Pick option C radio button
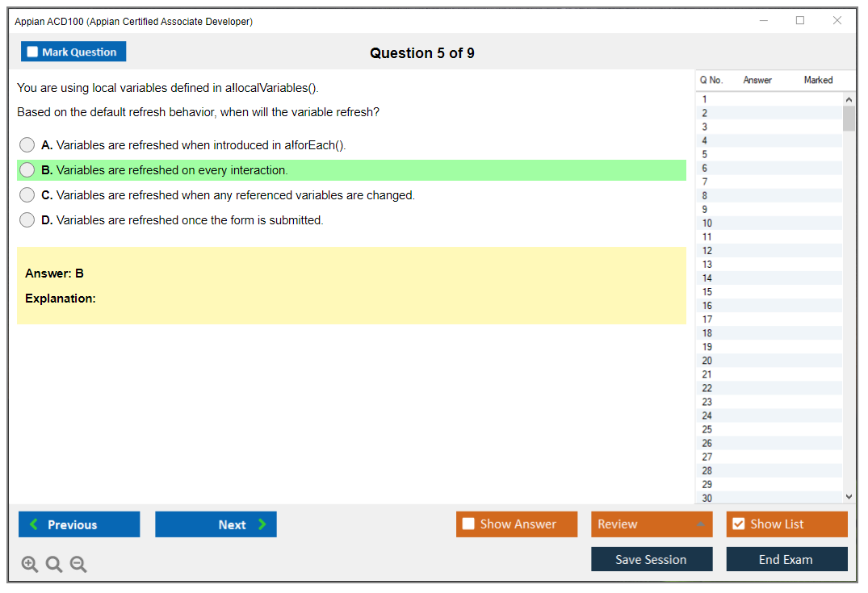The image size is (868, 593). point(27,195)
